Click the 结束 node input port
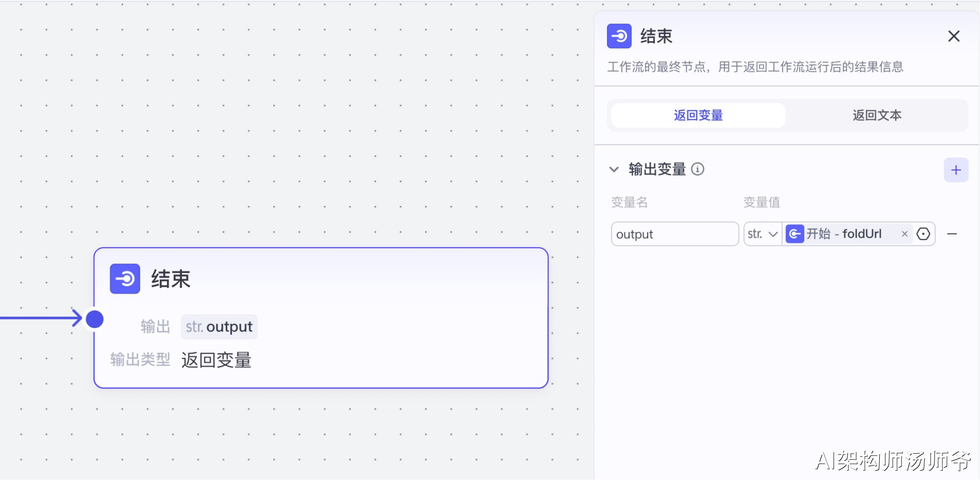Image resolution: width=980 pixels, height=480 pixels. (x=95, y=319)
